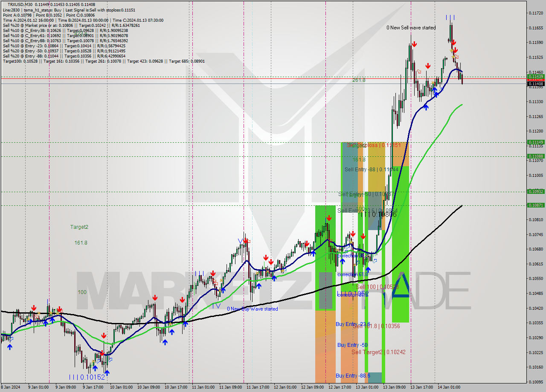Select the 'Buy Entry -50' label
The image size is (546, 392).
352,345
